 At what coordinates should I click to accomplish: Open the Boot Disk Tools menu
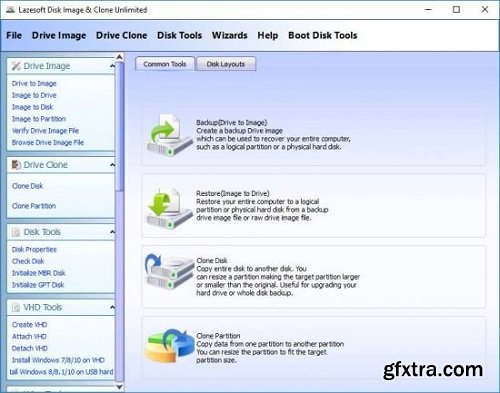[x=323, y=35]
